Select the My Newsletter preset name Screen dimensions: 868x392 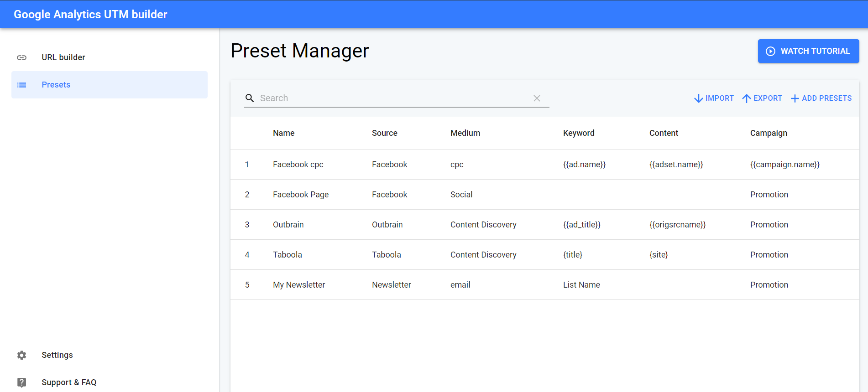tap(299, 285)
